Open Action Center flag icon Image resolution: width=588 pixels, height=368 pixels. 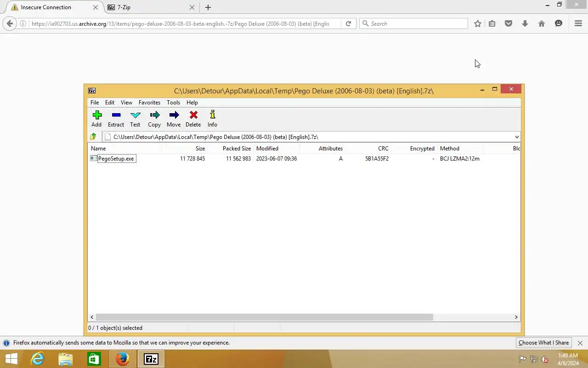(522, 359)
